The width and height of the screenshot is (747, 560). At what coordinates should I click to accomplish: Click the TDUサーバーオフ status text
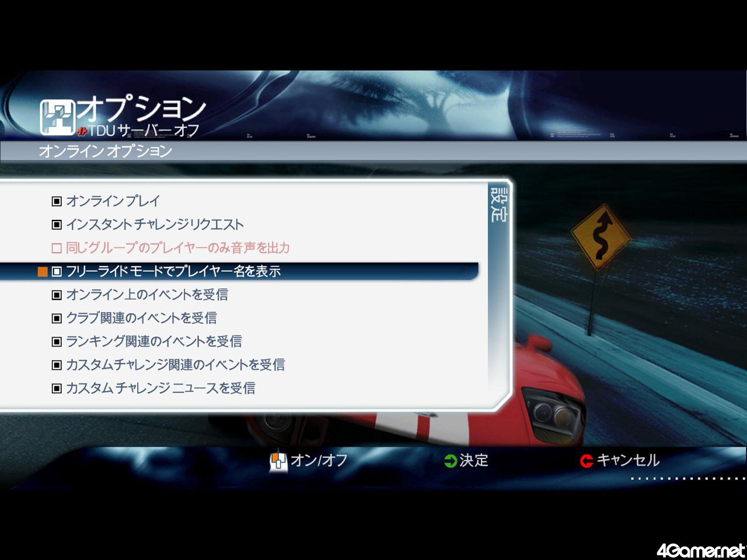tap(144, 131)
